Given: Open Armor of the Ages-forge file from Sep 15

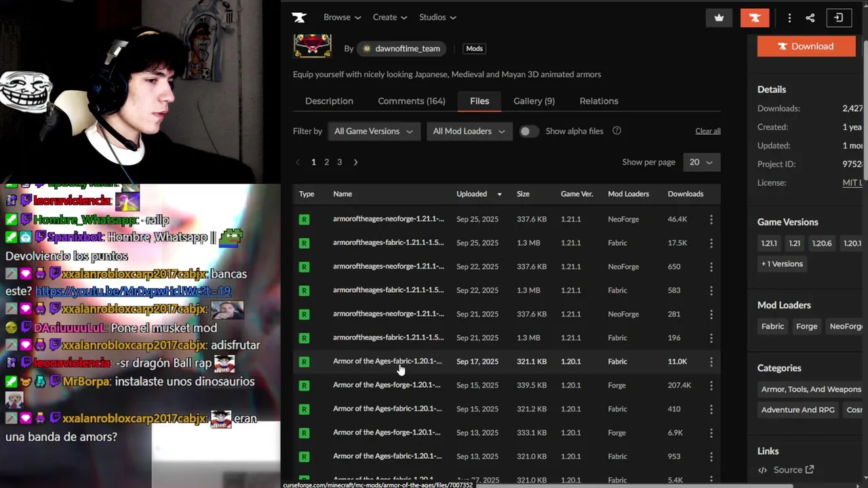Looking at the screenshot, I should pos(387,385).
